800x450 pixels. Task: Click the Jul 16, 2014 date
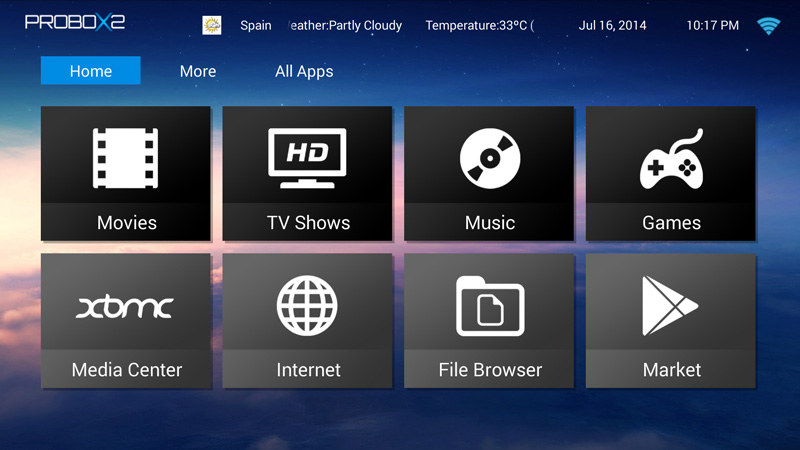(x=612, y=26)
